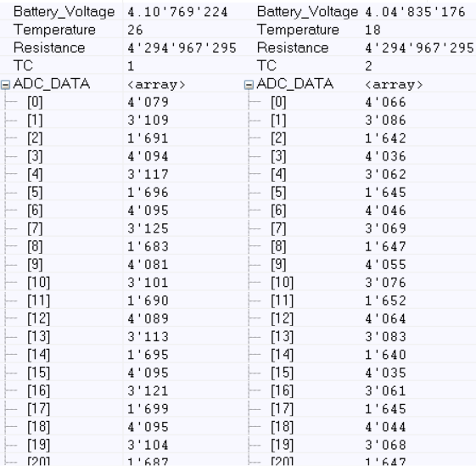The image size is (476, 466).
Task: Select index [19] in right ADC_DATA
Action: click(x=282, y=445)
